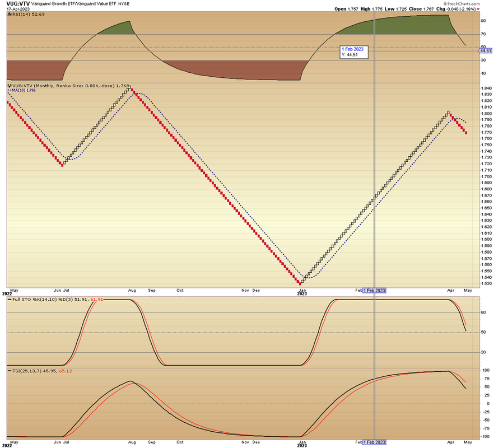The width and height of the screenshot is (503, 448).
Task: Click the blue dotted MA(10) legend marker
Action: coord(10,91)
